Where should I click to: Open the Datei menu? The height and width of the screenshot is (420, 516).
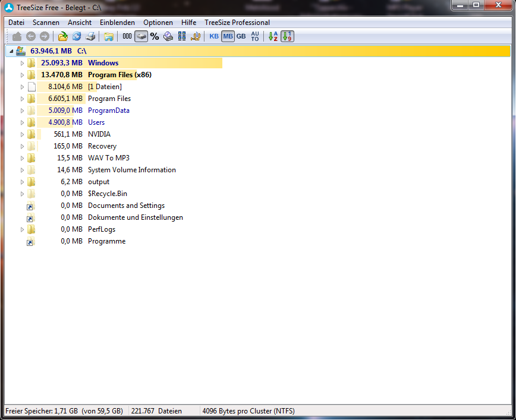tap(17, 23)
